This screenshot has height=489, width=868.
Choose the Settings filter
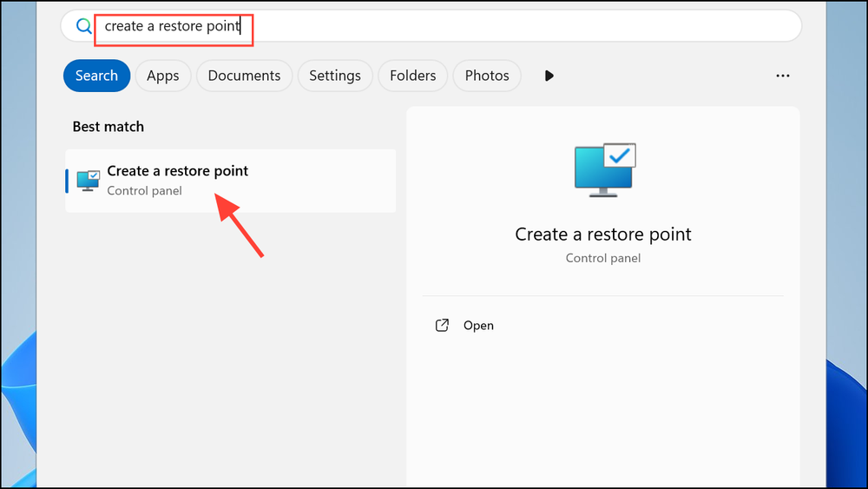334,76
